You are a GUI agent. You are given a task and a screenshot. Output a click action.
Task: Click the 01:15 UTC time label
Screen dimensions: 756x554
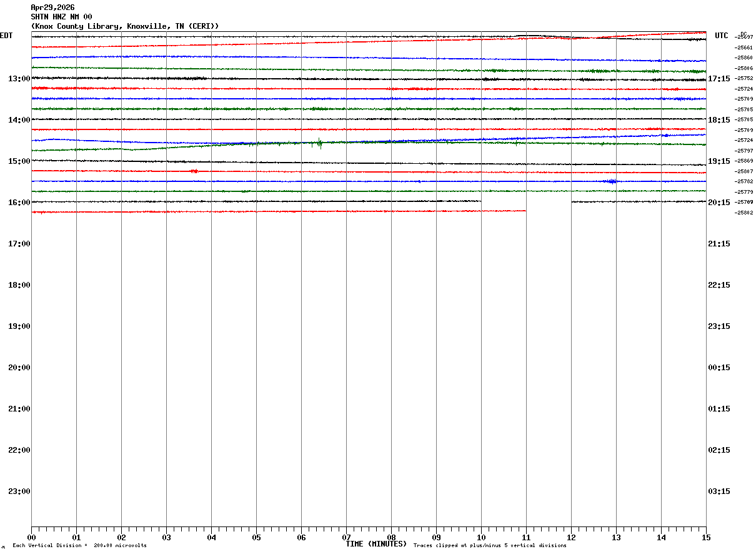coord(719,409)
